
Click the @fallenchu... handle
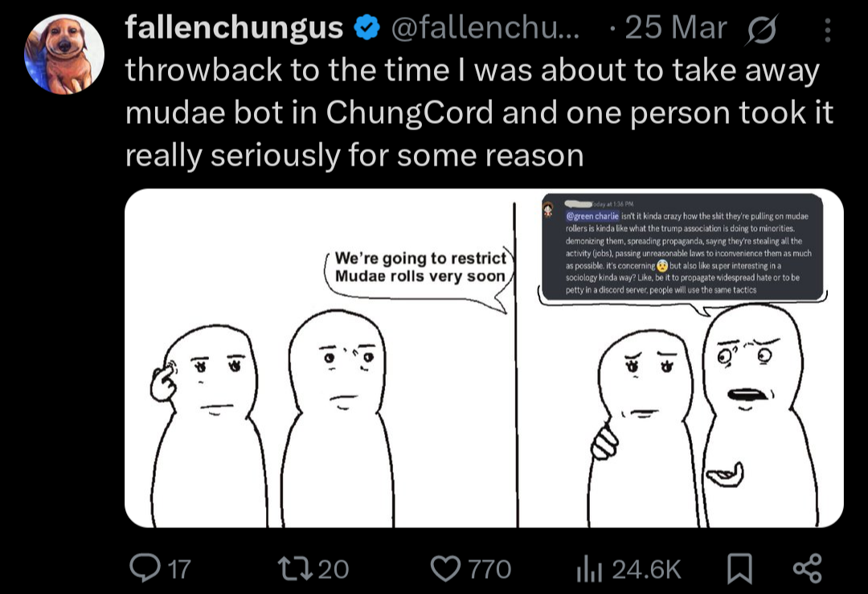[485, 27]
